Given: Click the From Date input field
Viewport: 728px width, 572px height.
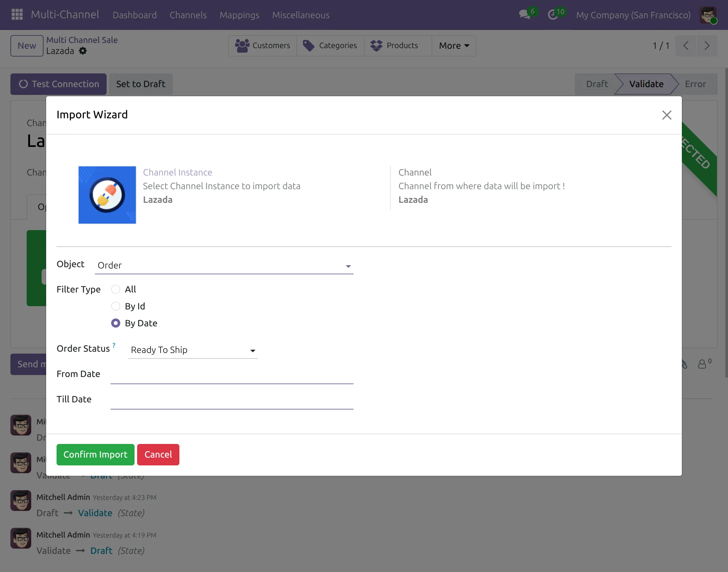Looking at the screenshot, I should (232, 375).
